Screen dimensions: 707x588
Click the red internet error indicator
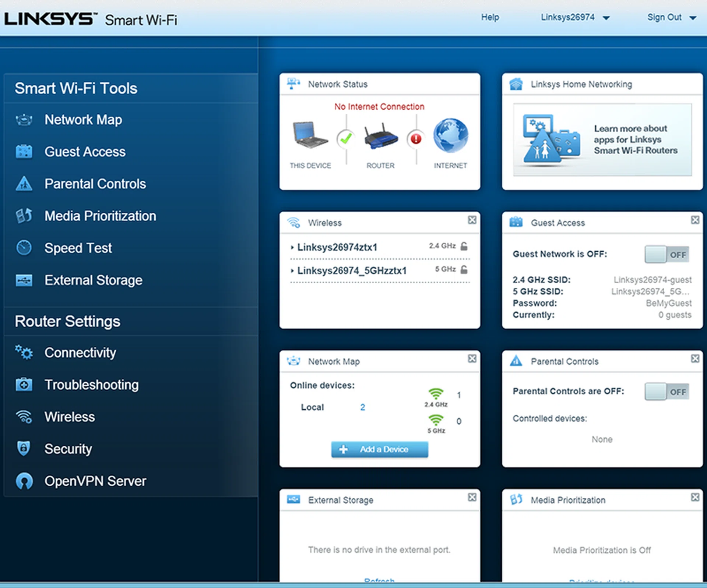coord(416,139)
